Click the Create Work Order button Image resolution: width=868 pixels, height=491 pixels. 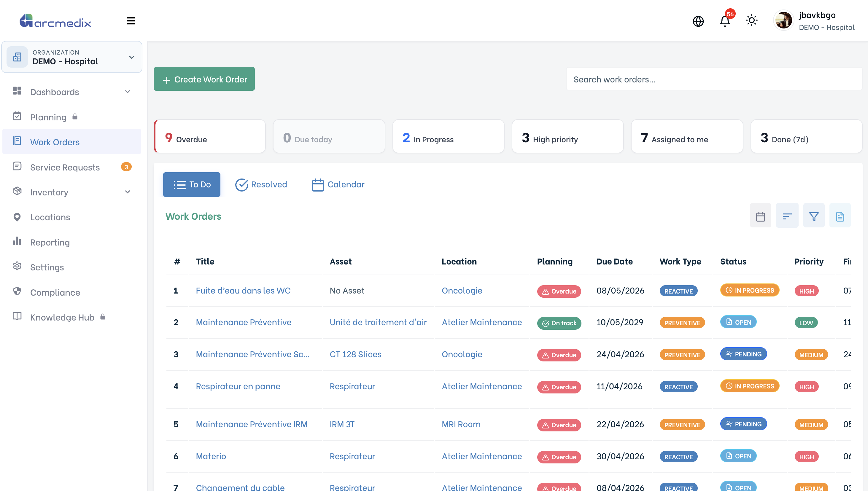click(x=204, y=79)
